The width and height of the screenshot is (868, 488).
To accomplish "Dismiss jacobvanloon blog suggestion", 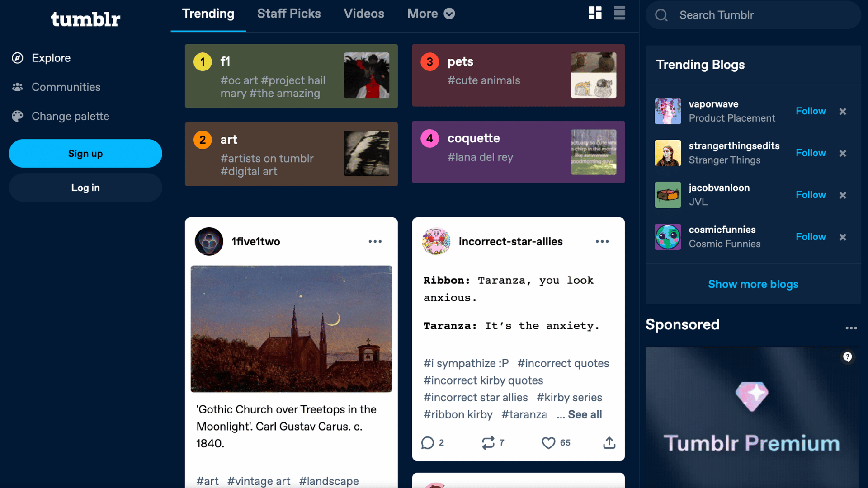I will 843,195.
